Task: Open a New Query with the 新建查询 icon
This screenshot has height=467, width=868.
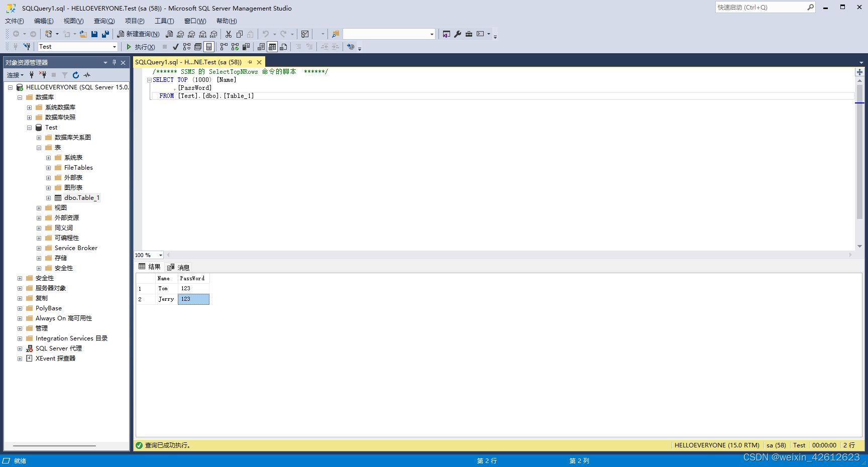Action: pyautogui.click(x=138, y=34)
